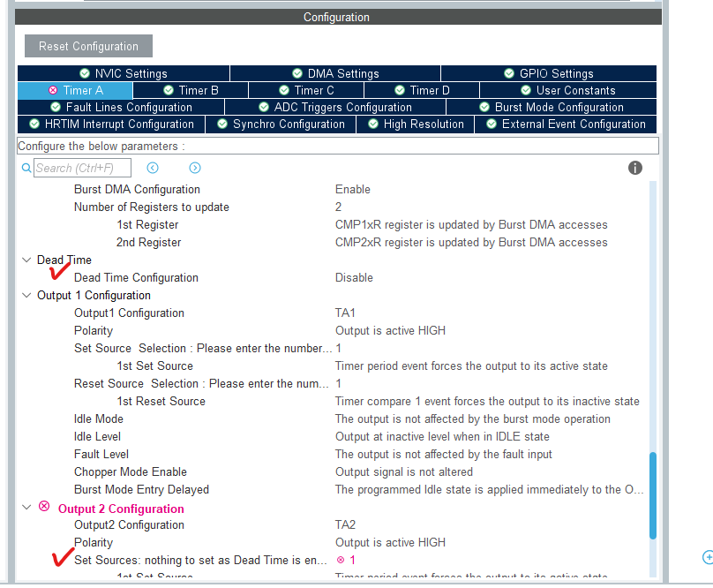Image resolution: width=713 pixels, height=588 pixels.
Task: Change Burst Mode Entry Delayed value
Action: click(489, 490)
